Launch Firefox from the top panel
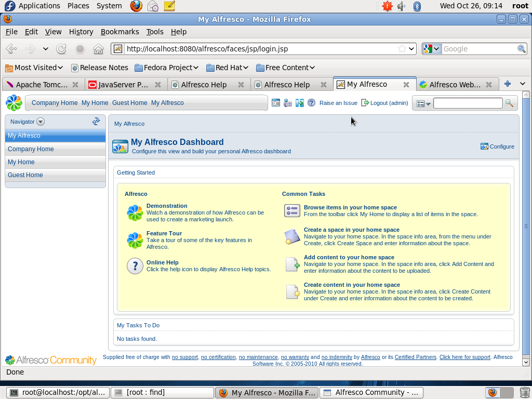 click(136, 6)
